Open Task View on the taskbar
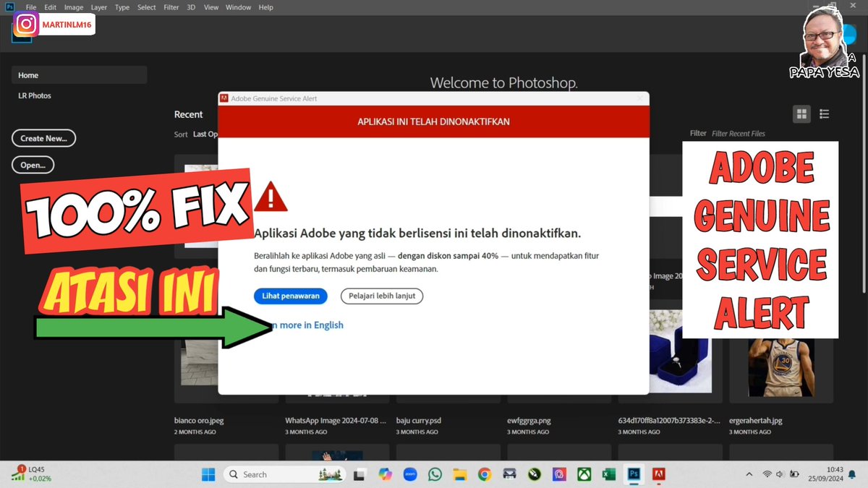868x488 pixels. point(359,474)
